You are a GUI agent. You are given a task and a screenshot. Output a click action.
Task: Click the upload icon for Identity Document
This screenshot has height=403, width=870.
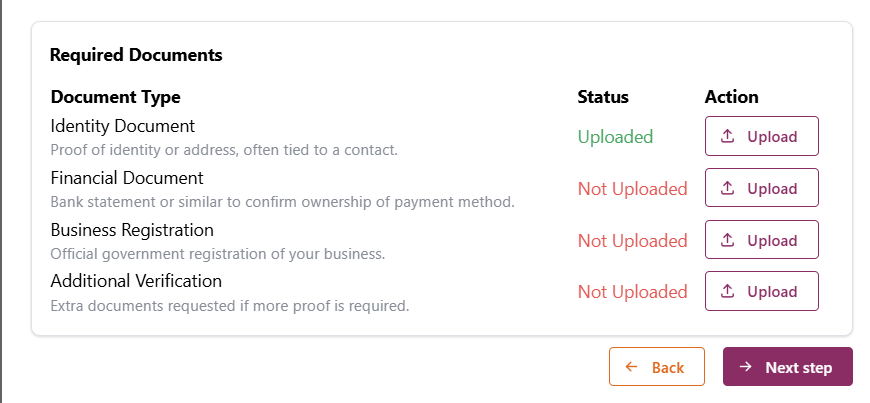click(x=728, y=137)
